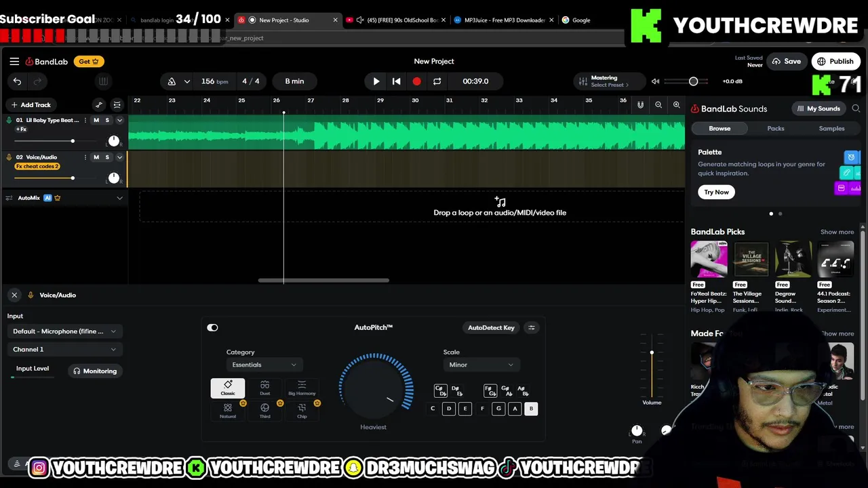Close the Voice/Audio bottom panel
The image size is (868, 488).
point(14,295)
